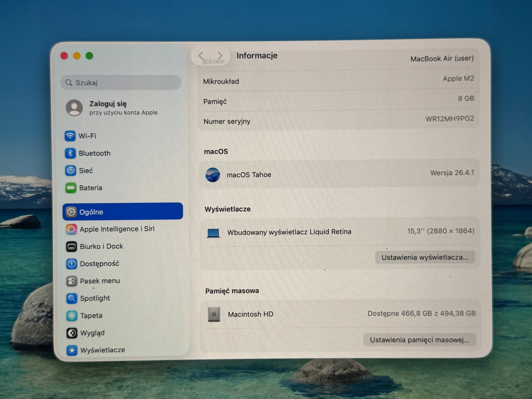
Task: Click the built-in display laptop icon
Action: [213, 233]
